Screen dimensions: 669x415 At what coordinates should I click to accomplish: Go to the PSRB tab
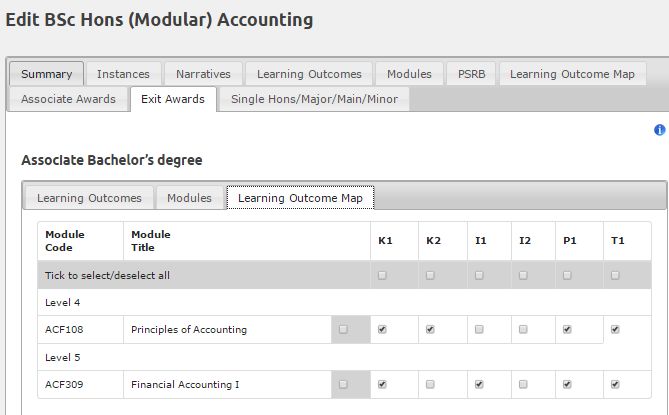[471, 74]
